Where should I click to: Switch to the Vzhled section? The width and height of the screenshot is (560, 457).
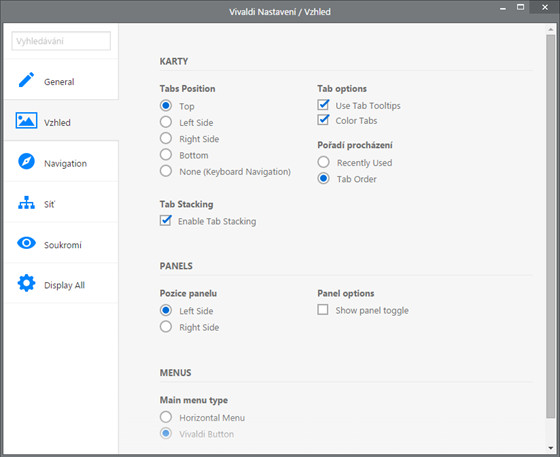point(61,121)
